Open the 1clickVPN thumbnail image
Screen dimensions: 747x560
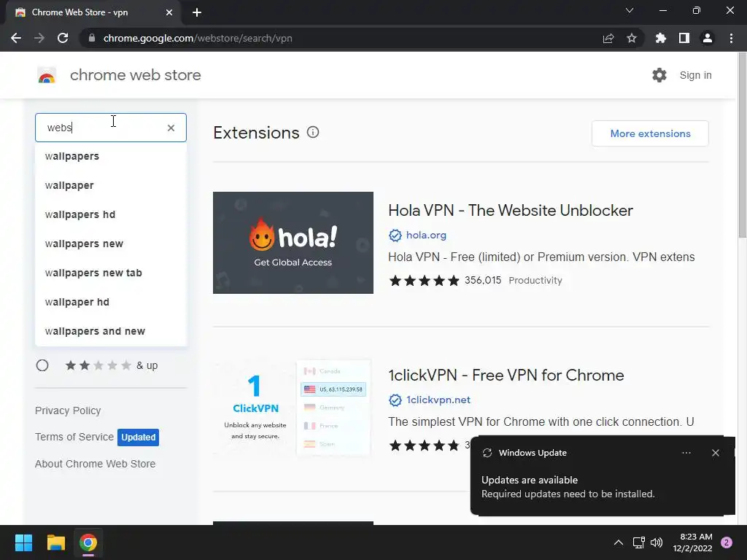tap(293, 408)
